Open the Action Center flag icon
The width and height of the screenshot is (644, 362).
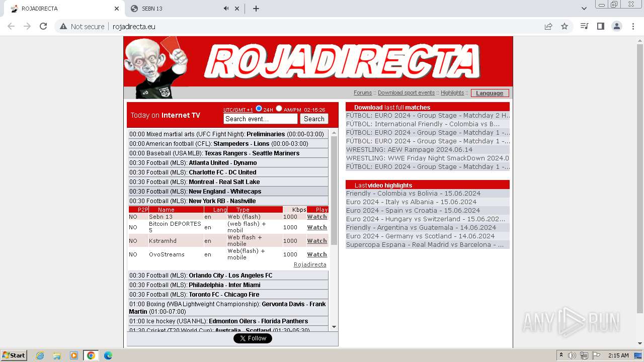click(596, 355)
